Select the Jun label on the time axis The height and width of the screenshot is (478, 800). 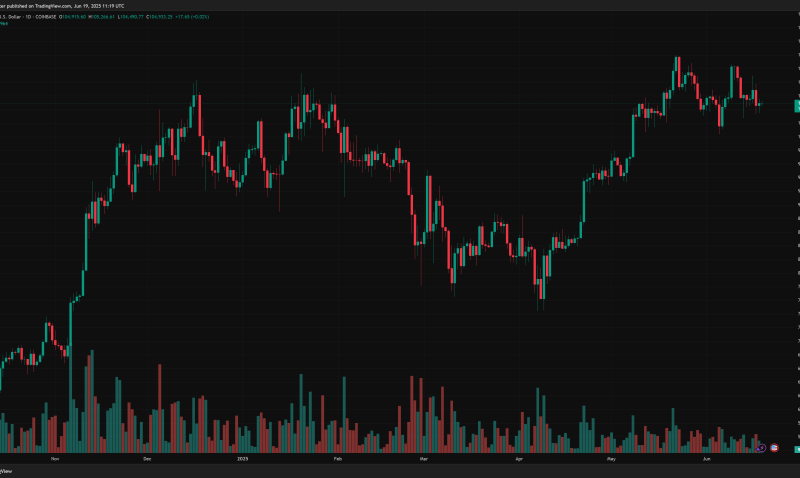coord(707,459)
